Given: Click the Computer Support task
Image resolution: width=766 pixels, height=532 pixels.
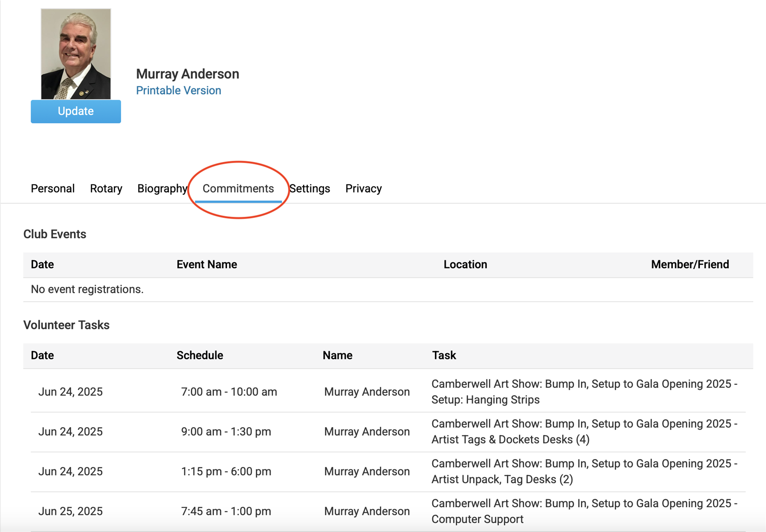Looking at the screenshot, I should [x=585, y=511].
